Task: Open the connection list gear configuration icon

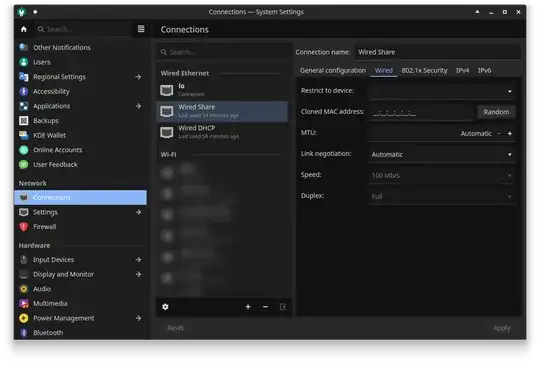Action: point(165,307)
